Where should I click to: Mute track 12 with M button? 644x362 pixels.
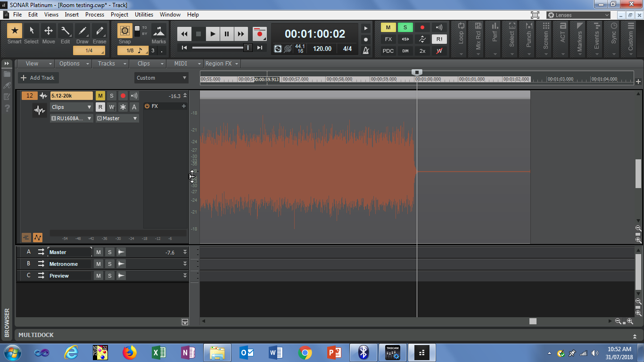(100, 96)
